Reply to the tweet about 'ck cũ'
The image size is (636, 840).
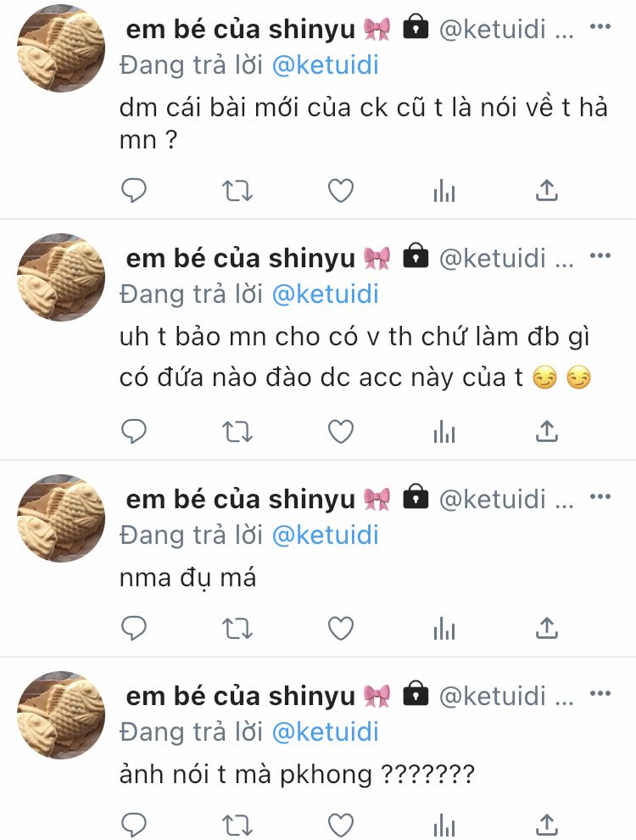click(134, 190)
